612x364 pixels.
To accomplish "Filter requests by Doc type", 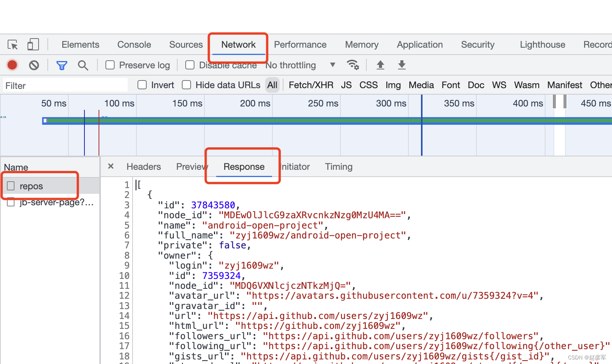I will [x=476, y=85].
